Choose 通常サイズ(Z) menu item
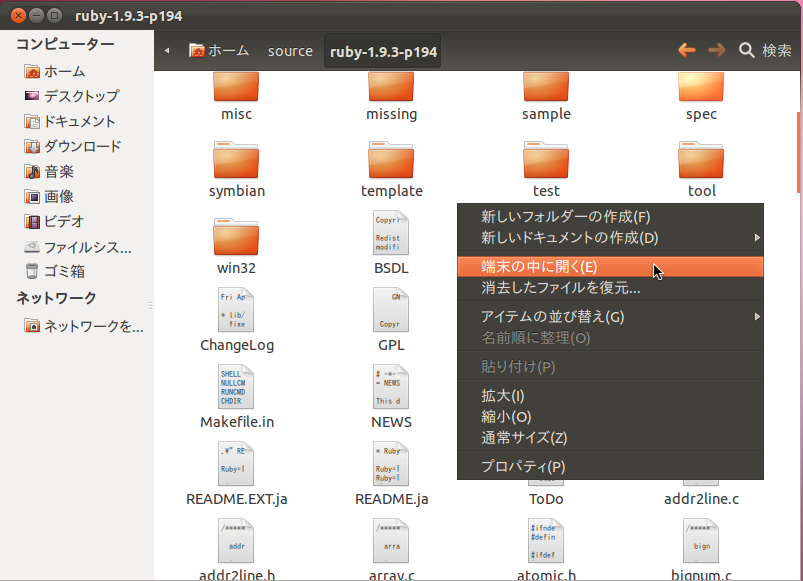The width and height of the screenshot is (803, 581). pos(610,438)
